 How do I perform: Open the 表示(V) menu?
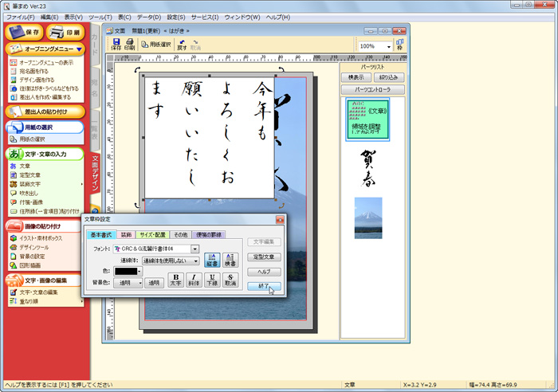73,17
